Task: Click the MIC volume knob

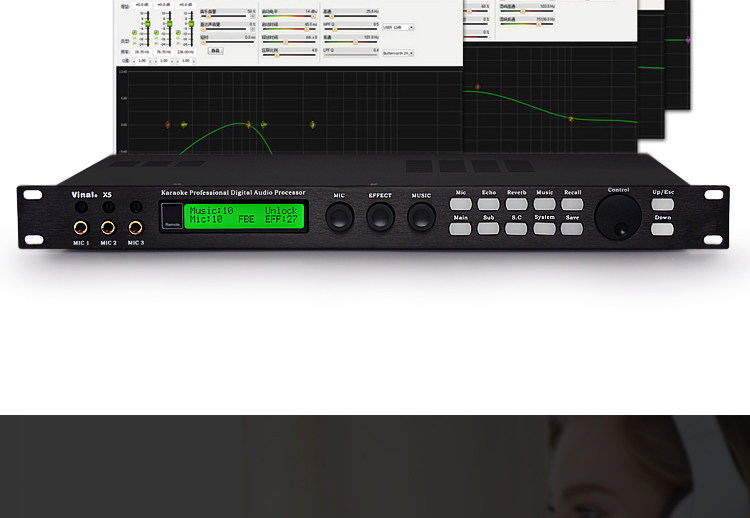Action: tap(340, 216)
